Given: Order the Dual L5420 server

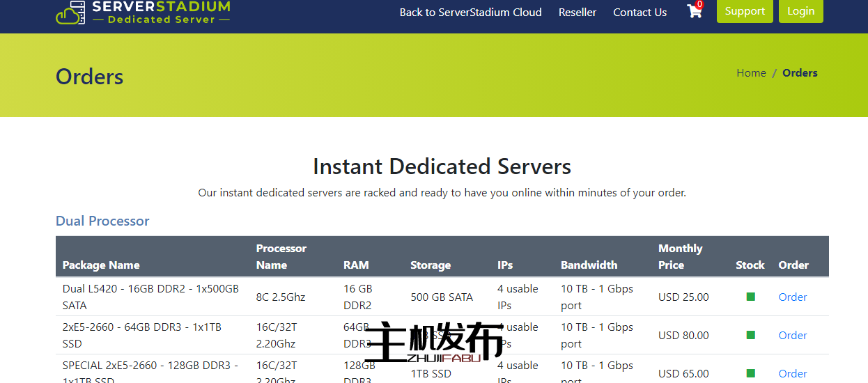Looking at the screenshot, I should (792, 297).
